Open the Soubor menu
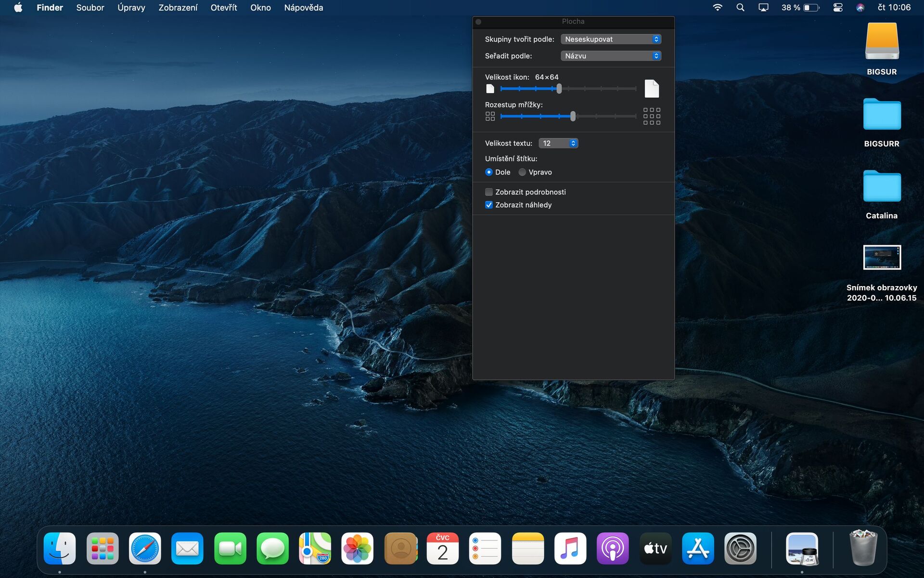Viewport: 924px width, 578px height. 90,7
